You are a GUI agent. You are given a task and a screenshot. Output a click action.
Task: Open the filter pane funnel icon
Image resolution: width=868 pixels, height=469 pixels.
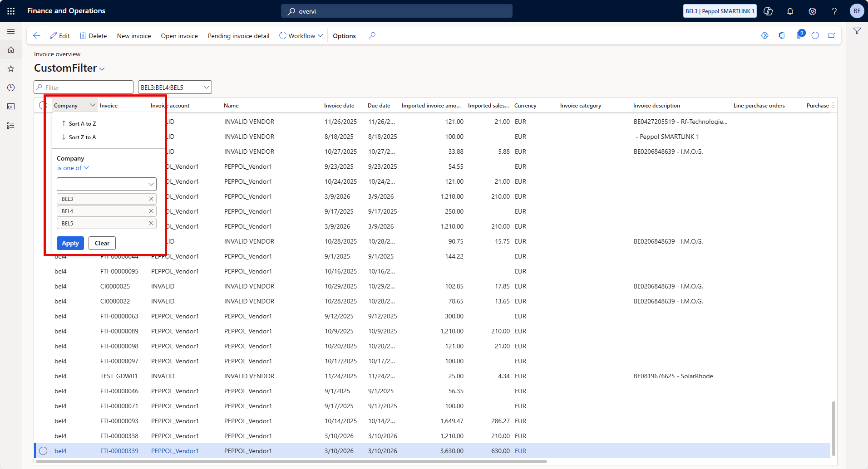857,31
